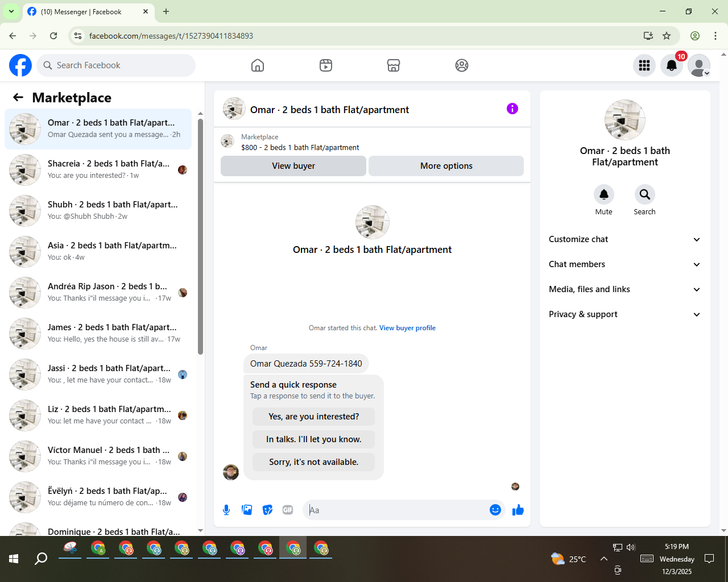
Task: Click the listing thumbnail in Marketplace banner
Action: point(227,142)
